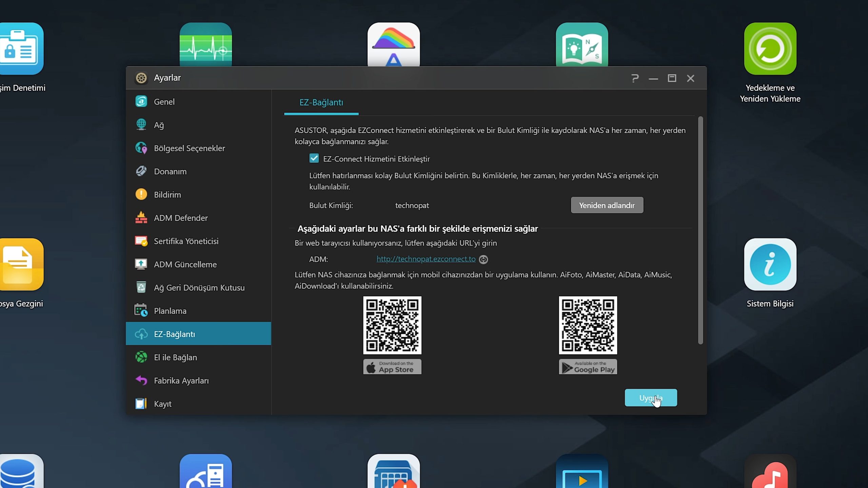Open the Sistem Bilgisi desktop app
868x488 pixels.
[x=770, y=264]
